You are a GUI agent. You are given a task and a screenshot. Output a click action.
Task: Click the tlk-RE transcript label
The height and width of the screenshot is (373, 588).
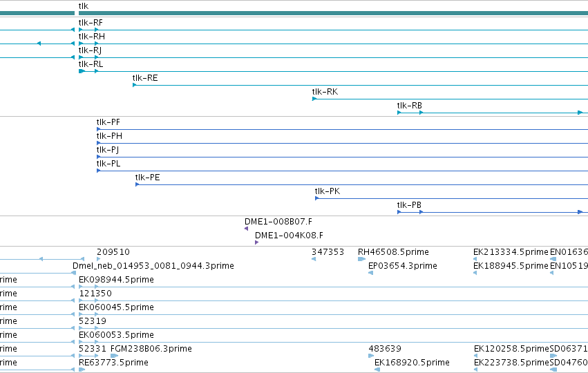(x=144, y=78)
